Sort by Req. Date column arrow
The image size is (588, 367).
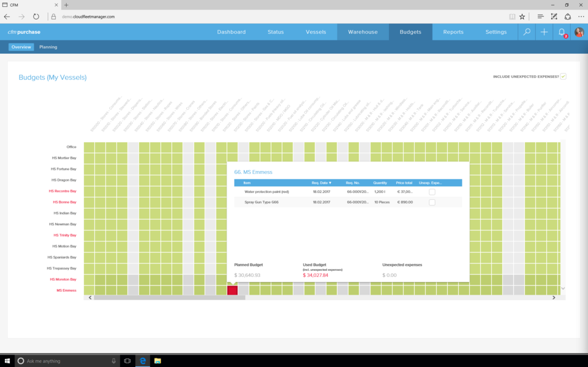pos(330,183)
